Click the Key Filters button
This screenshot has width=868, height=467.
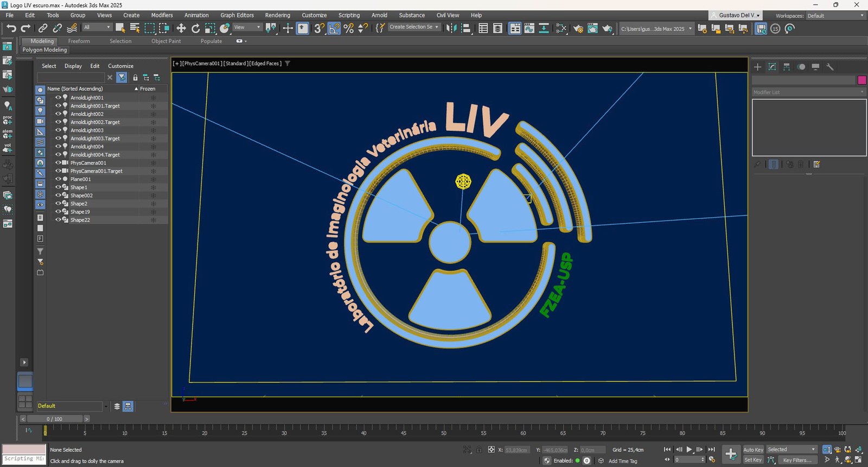tap(797, 460)
